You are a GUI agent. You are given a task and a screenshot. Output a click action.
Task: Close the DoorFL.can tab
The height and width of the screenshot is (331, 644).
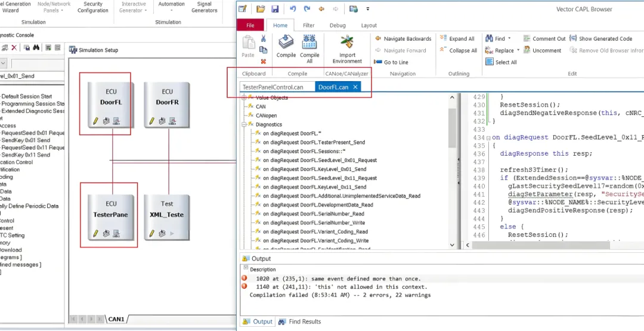355,86
